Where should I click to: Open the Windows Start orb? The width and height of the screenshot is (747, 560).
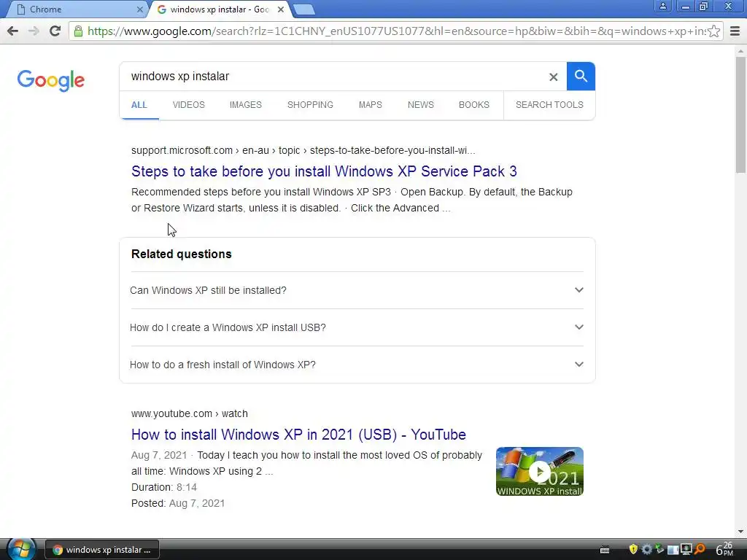(x=21, y=549)
